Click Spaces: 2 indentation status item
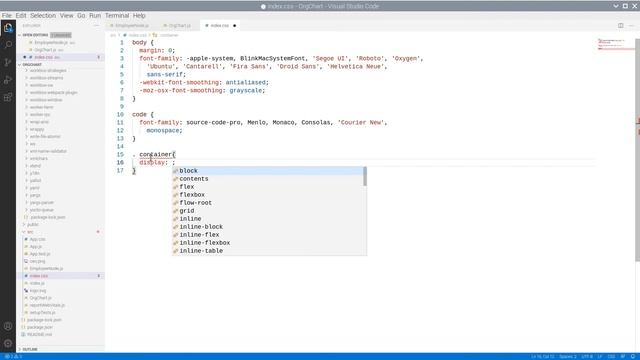Image resolution: width=640 pixels, height=360 pixels. 568,356
